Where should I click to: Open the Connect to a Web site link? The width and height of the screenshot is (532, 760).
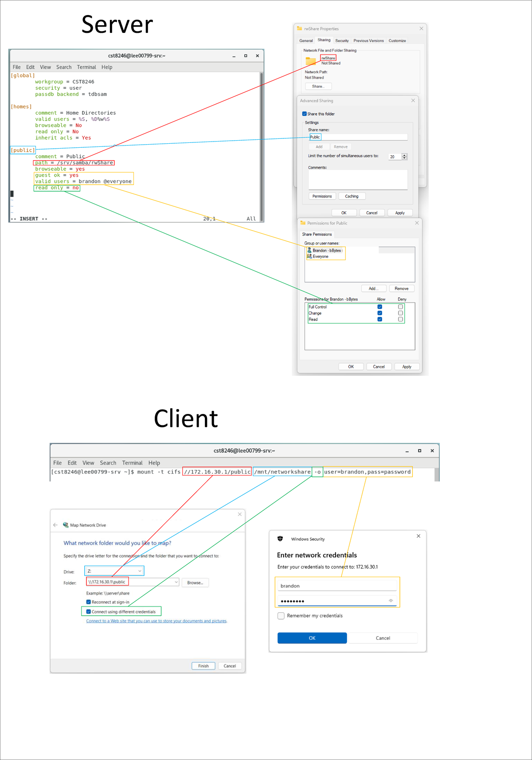tap(156, 621)
